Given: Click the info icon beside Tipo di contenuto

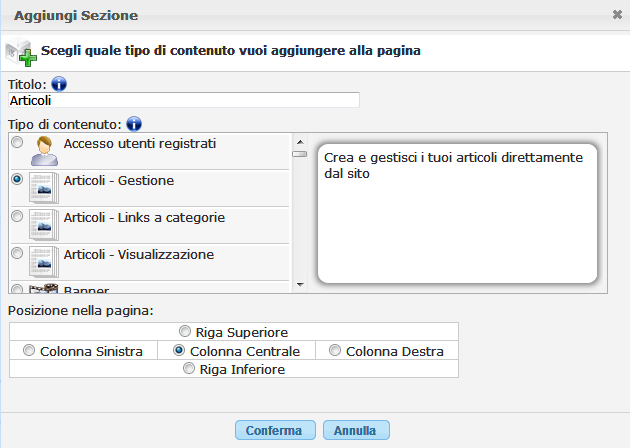Looking at the screenshot, I should click(134, 125).
